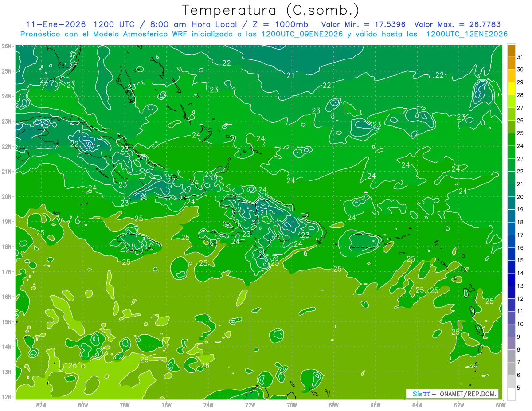This screenshot has width=532, height=411.
Task: Click the "Temperatura (C,somb.)" title
Action: (x=271, y=10)
